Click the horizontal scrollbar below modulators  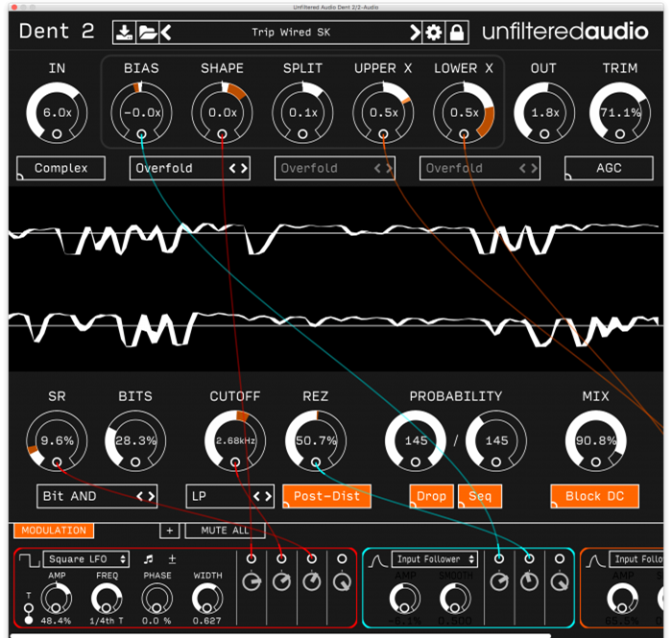pos(280,635)
